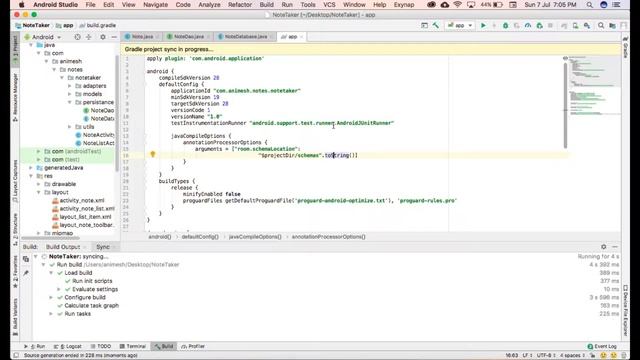Click the top icon in the Build panel's left strip
640x360 pixels.
(x=26, y=259)
